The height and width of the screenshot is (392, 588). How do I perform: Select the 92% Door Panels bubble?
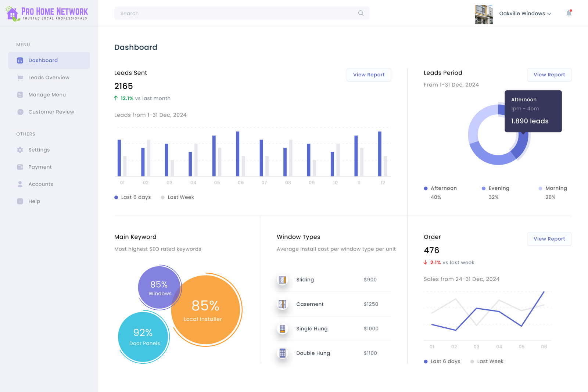(143, 337)
